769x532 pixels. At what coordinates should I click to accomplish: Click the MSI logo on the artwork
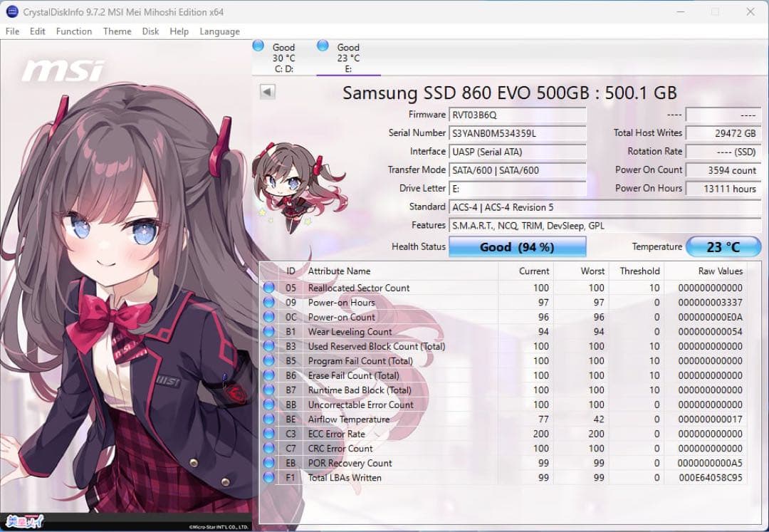click(63, 71)
